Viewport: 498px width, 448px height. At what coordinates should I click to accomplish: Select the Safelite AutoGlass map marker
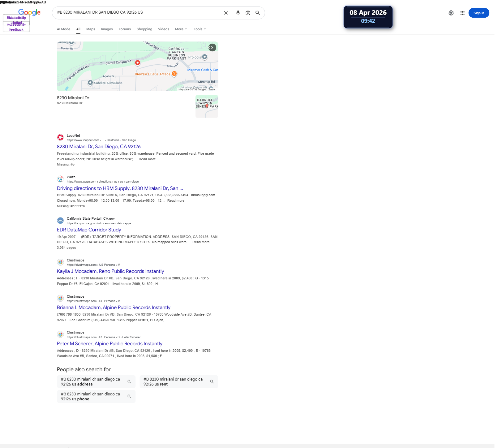click(x=90, y=83)
